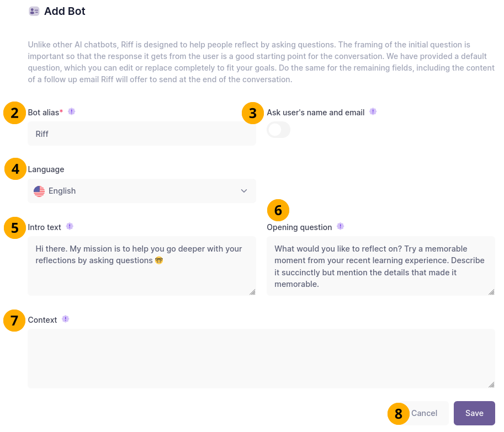Click info icon beside Bot alias label
504x432 pixels.
coord(71,111)
